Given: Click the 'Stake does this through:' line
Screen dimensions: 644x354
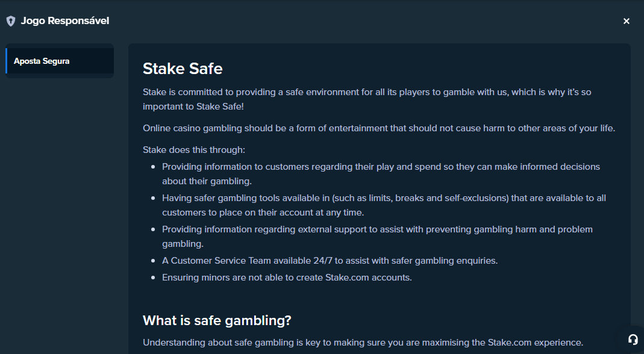Looking at the screenshot, I should point(194,150).
